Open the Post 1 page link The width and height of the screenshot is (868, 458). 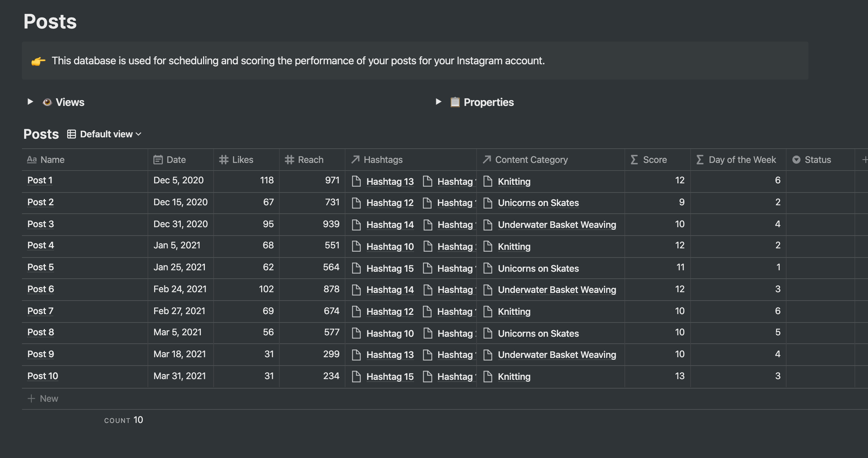(40, 180)
